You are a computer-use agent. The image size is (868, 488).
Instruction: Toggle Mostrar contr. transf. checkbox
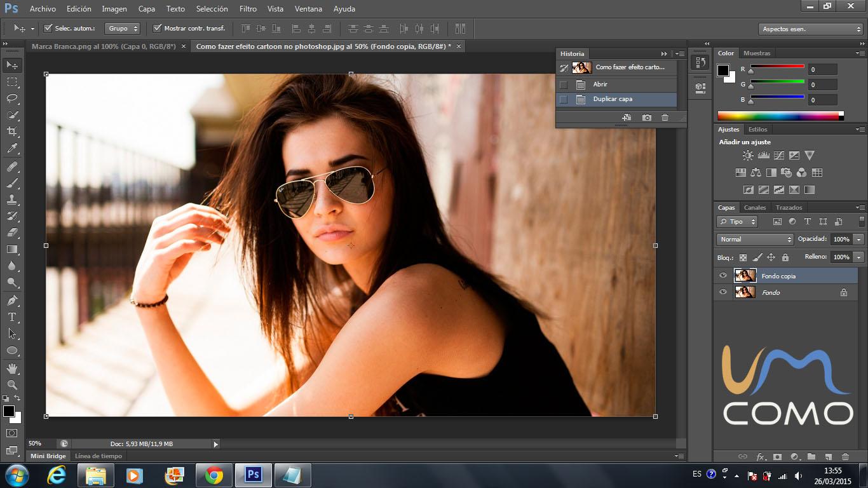coord(158,29)
